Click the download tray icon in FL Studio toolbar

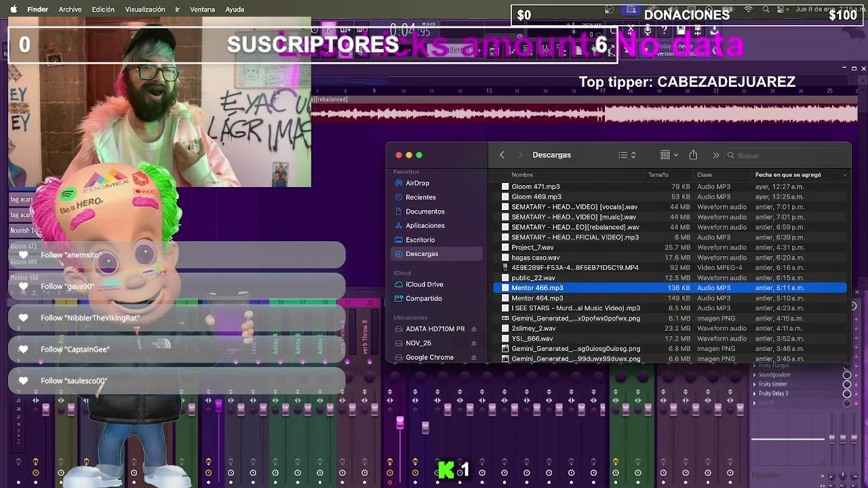[714, 30]
